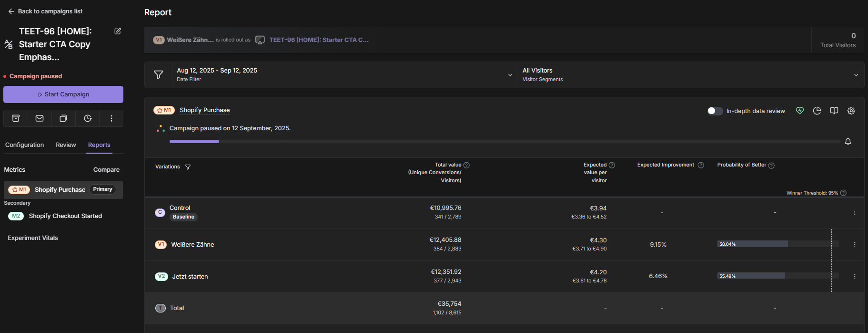Click the edit campaign name pencil icon
The image size is (868, 333).
(x=118, y=31)
